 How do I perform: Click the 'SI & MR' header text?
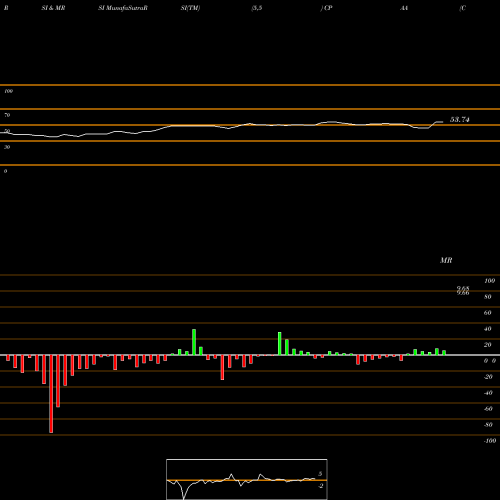pyautogui.click(x=53, y=8)
